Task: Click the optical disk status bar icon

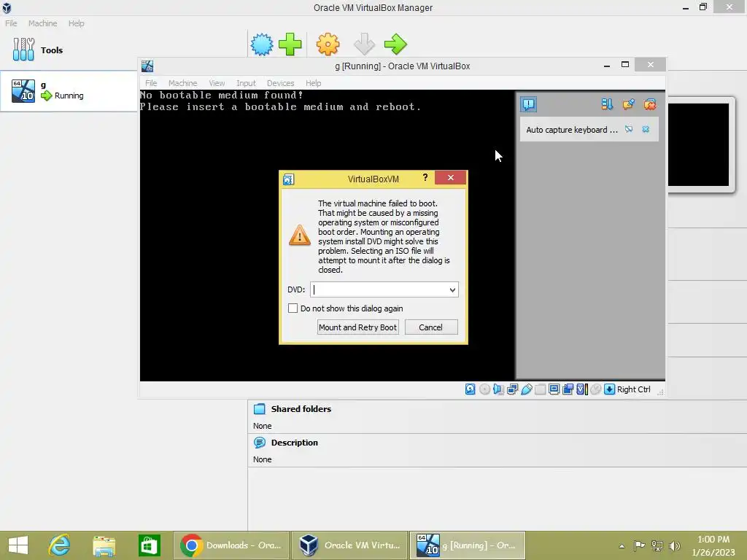Action: pyautogui.click(x=484, y=389)
